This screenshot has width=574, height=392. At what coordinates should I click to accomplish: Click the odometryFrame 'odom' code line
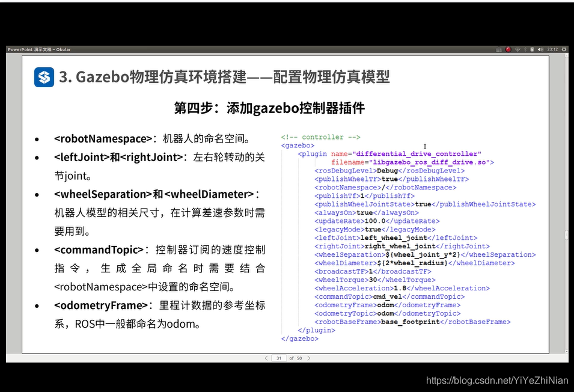click(387, 305)
